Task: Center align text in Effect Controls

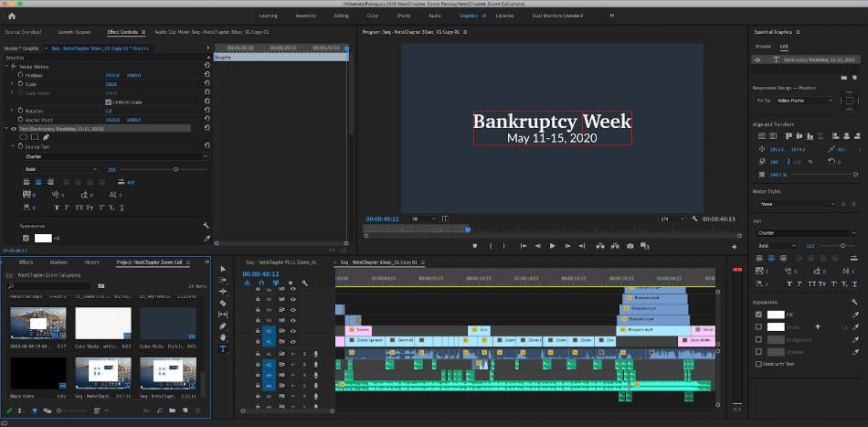Action: pos(38,182)
